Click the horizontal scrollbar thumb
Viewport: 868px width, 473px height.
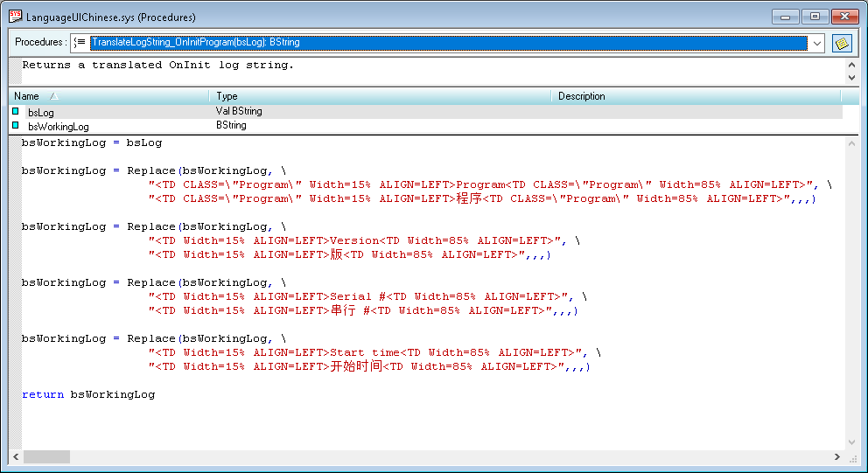(x=46, y=457)
